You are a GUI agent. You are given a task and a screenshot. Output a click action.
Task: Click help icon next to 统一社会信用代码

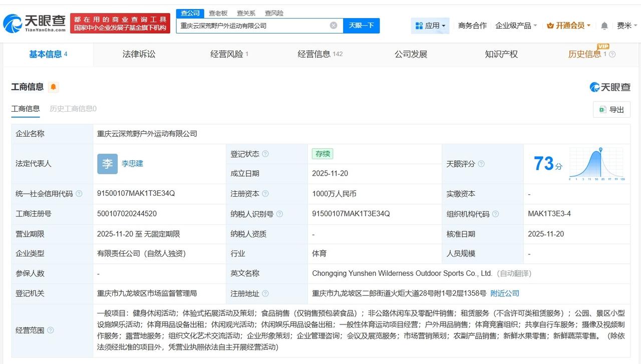tap(79, 194)
